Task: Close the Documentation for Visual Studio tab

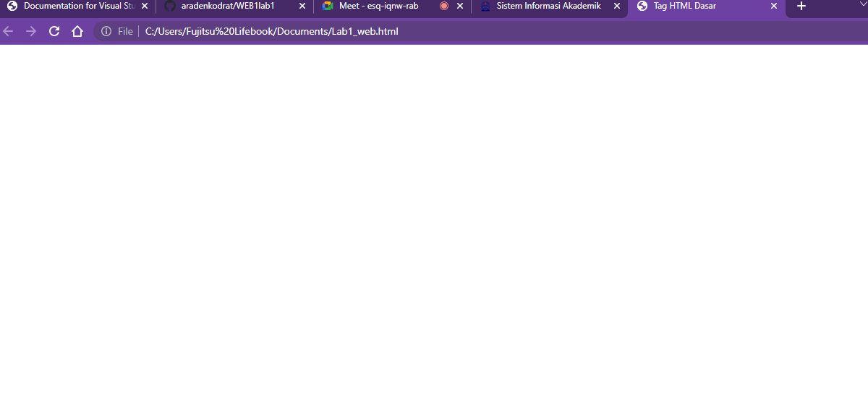Action: (x=145, y=6)
